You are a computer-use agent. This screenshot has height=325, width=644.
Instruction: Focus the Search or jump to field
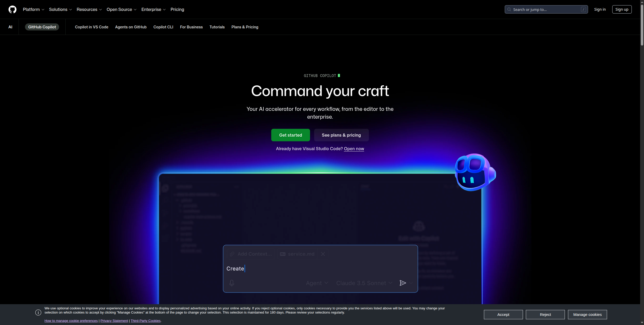pyautogui.click(x=546, y=9)
